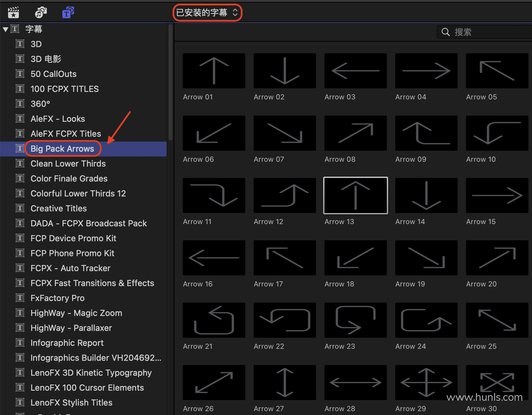This screenshot has width=532, height=415.
Task: Click the title icon beside FxFactory Pro
Action: pos(20,298)
